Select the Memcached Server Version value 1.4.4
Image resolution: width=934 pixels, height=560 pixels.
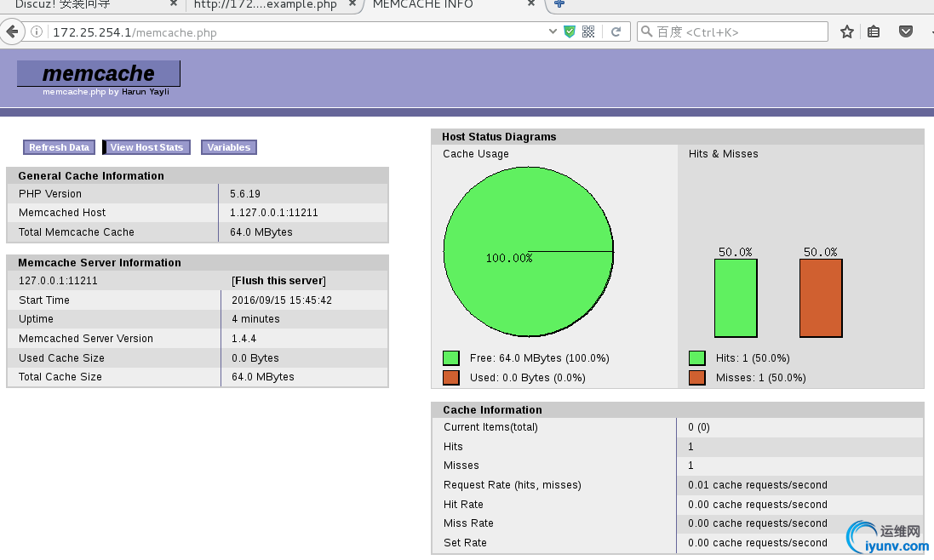[x=244, y=338]
